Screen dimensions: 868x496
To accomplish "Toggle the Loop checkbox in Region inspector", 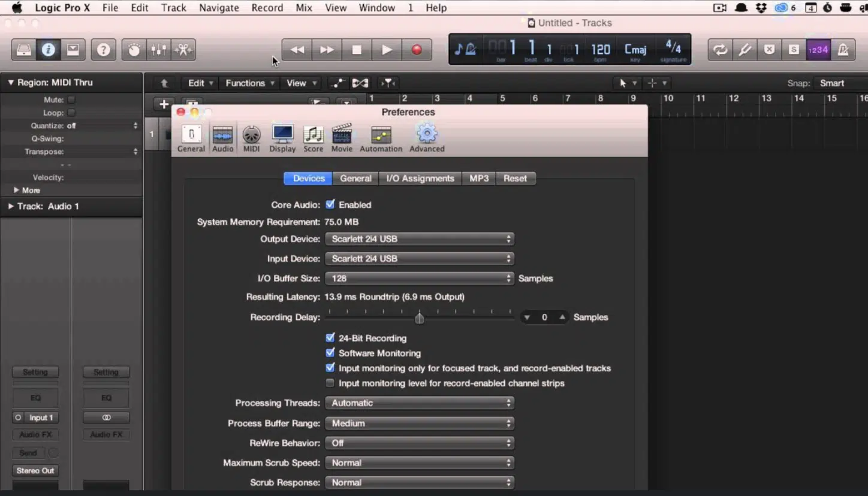I will 71,113.
